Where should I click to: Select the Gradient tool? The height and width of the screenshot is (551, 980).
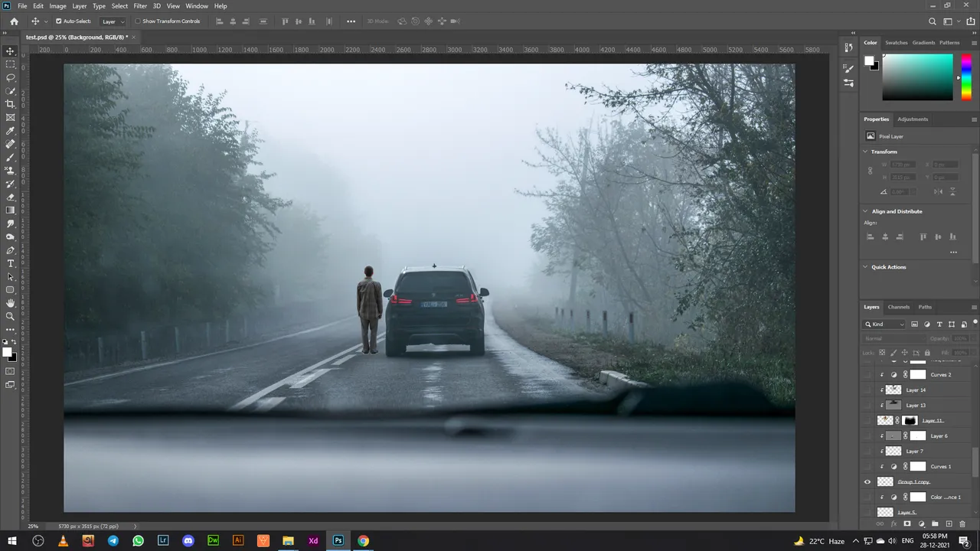point(10,210)
